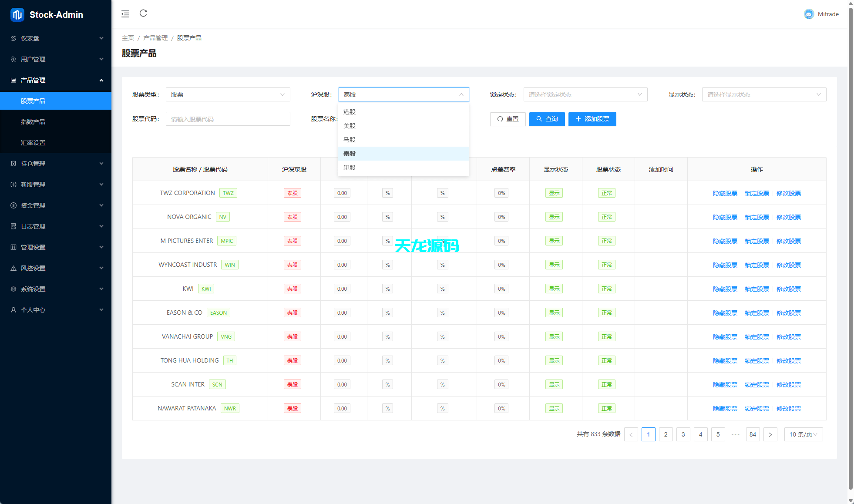Screen dimensions: 854x504
Task: Click the page refresh icon
Action: (x=143, y=13)
